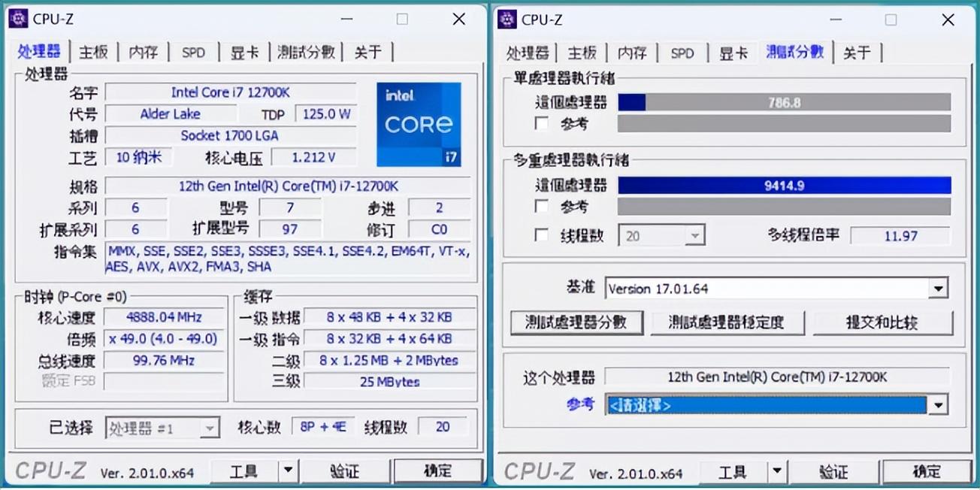This screenshot has height=490, width=980.
Task: Expand the 参考 processor selection dropdown
Action: (937, 404)
